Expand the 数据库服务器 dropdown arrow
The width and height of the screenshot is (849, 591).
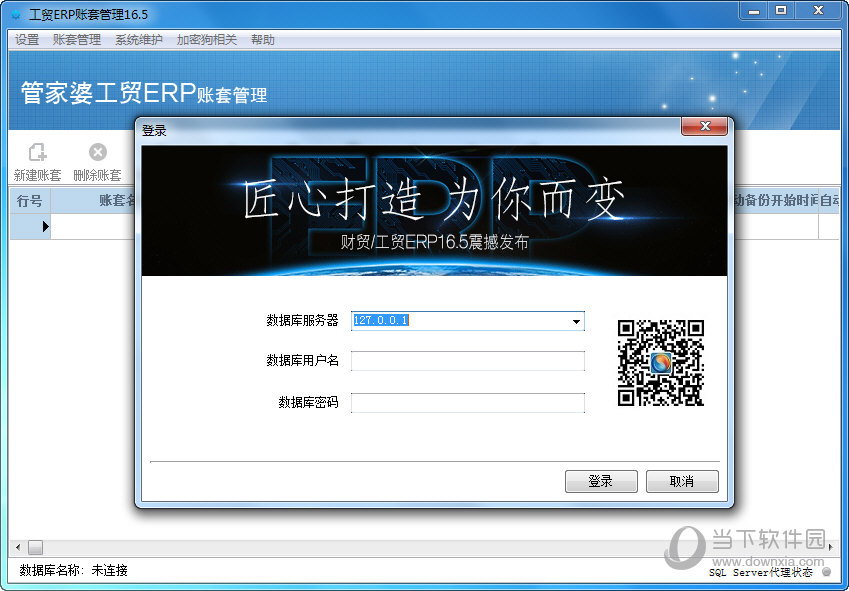pos(576,321)
